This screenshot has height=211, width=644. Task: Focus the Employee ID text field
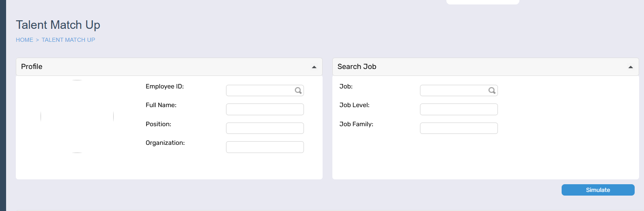(260, 90)
